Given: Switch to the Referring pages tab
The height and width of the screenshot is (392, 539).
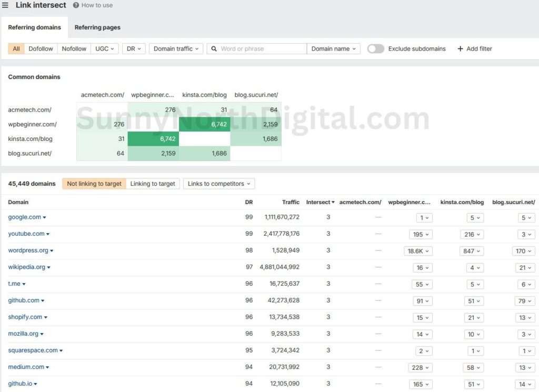Looking at the screenshot, I should 97,27.
